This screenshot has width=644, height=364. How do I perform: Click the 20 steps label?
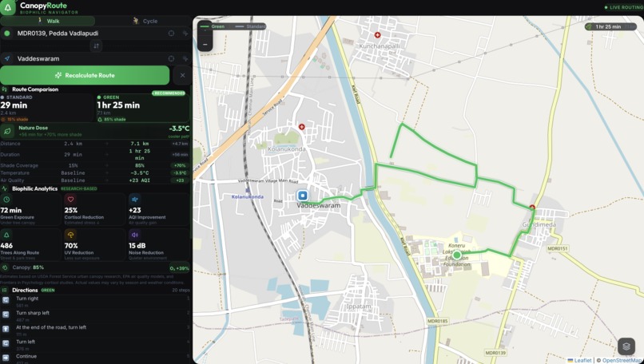pos(181,290)
